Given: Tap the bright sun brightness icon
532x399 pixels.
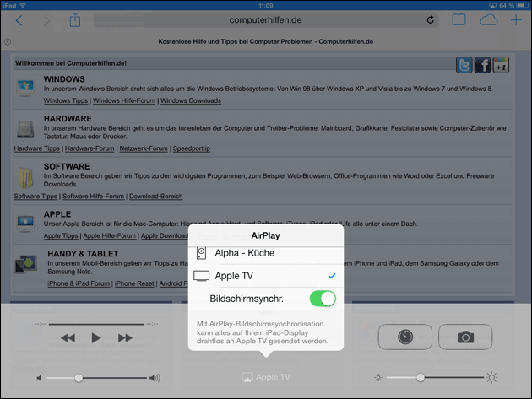Looking at the screenshot, I should tap(491, 377).
